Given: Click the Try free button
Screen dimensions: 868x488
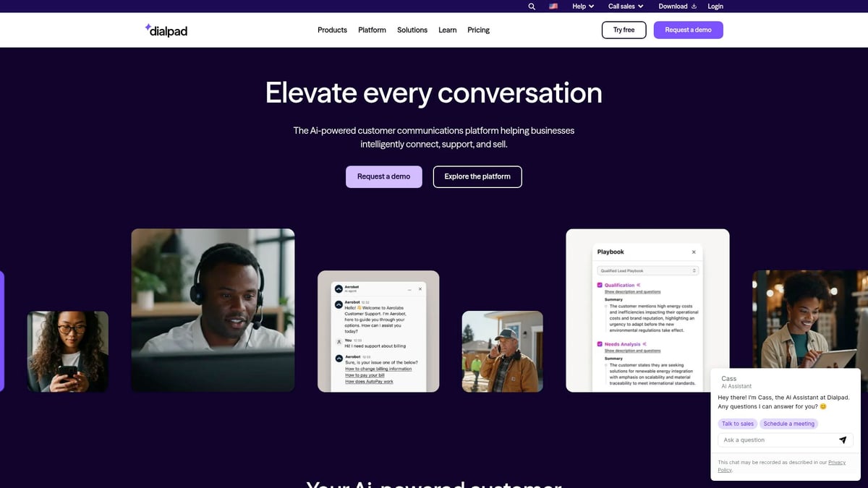Looking at the screenshot, I should (x=624, y=30).
